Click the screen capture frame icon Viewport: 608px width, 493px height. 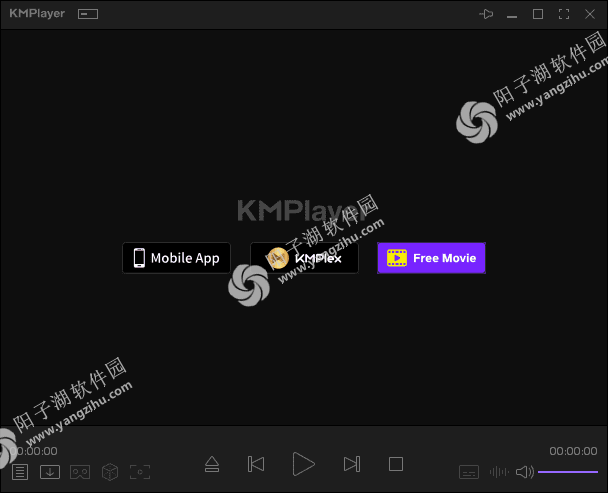tap(140, 472)
